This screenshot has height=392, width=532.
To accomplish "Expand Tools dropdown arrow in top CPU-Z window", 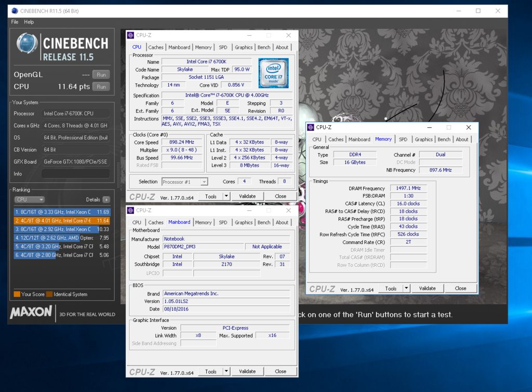I will [227, 196].
